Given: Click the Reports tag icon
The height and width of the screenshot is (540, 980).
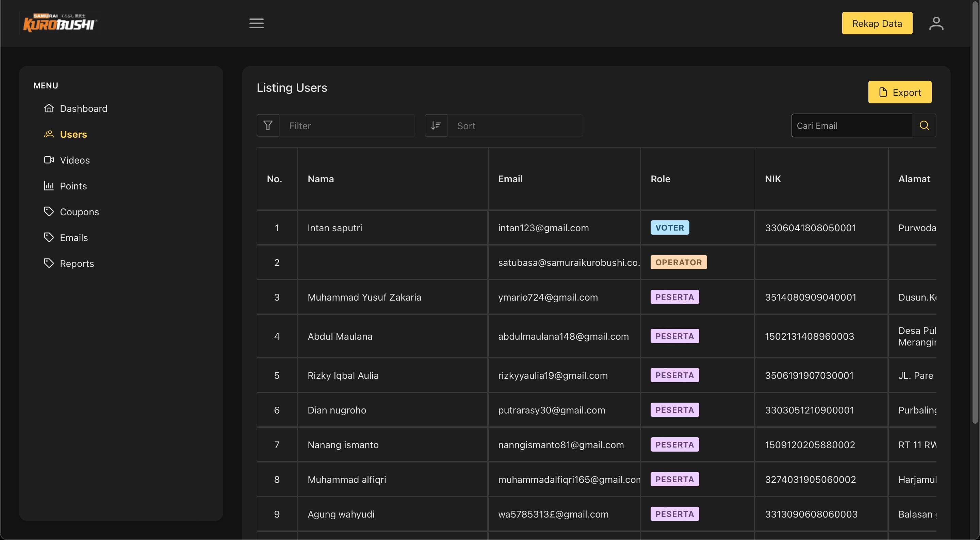Looking at the screenshot, I should 49,263.
